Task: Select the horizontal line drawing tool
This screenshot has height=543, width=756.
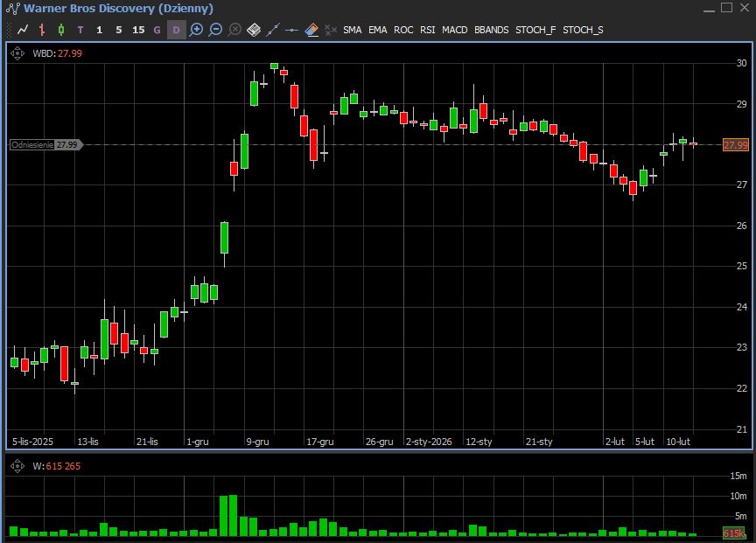Action: [x=292, y=30]
